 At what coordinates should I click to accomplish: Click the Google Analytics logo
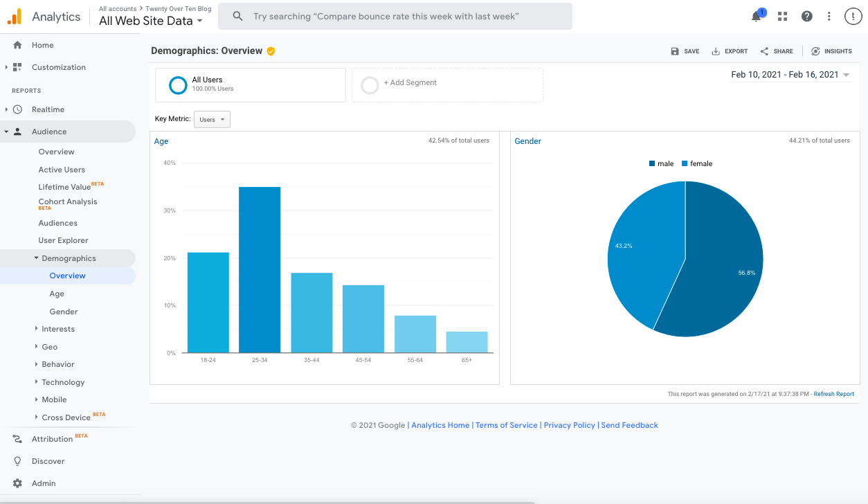(15, 15)
